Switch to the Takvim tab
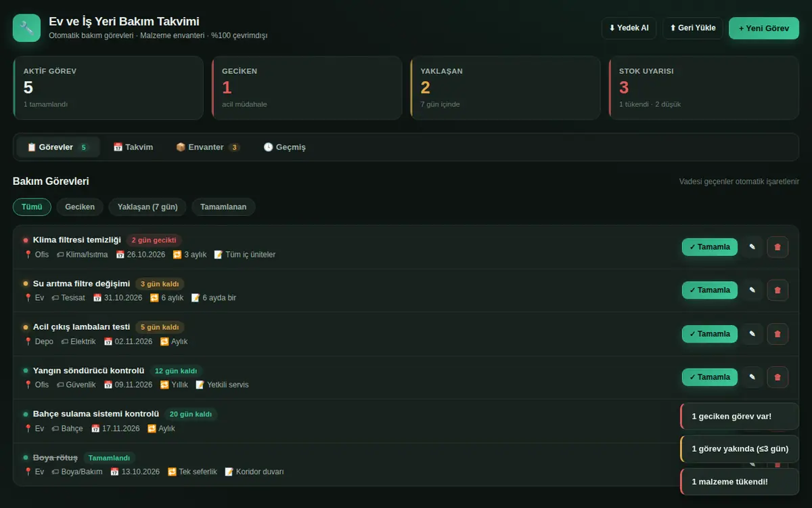The width and height of the screenshot is (812, 508). tap(133, 147)
